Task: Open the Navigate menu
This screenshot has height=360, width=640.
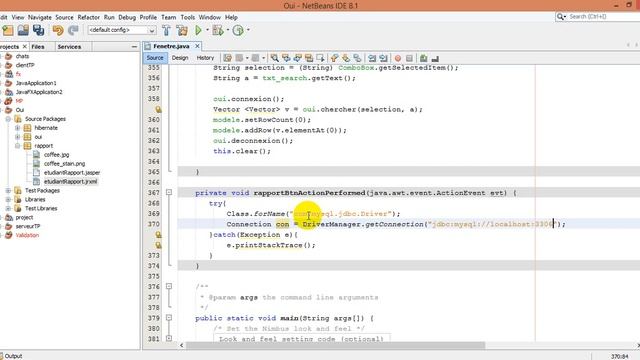Action: (40, 17)
